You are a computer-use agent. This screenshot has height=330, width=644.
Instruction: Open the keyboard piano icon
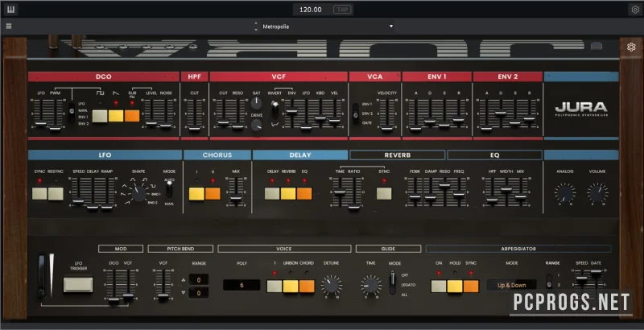coord(10,10)
